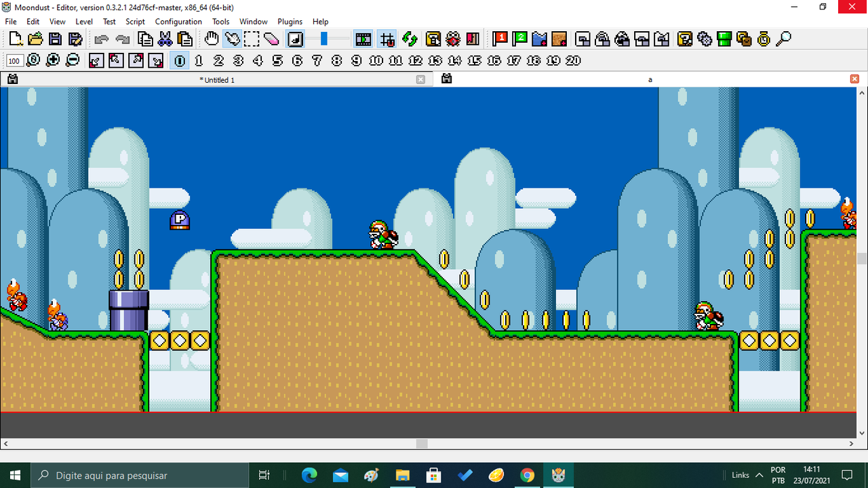
Task: Click the gold stopwatch events icon
Action: tap(764, 39)
